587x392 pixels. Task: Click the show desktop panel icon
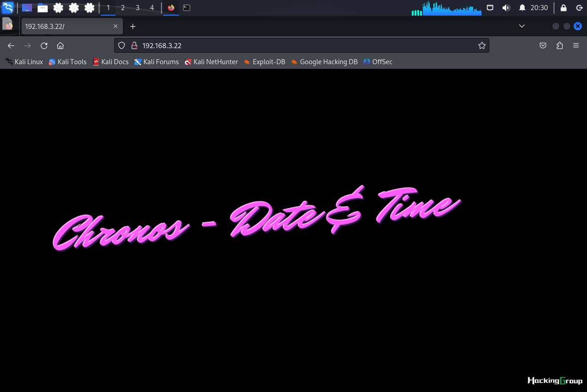[27, 8]
